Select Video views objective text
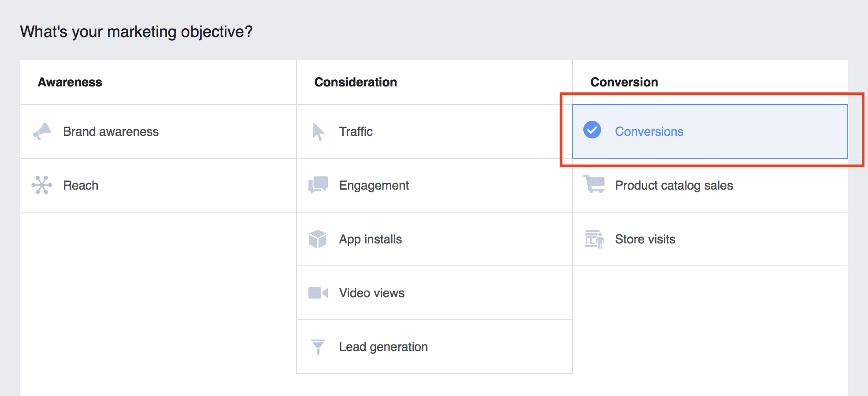The image size is (868, 396). 371,293
